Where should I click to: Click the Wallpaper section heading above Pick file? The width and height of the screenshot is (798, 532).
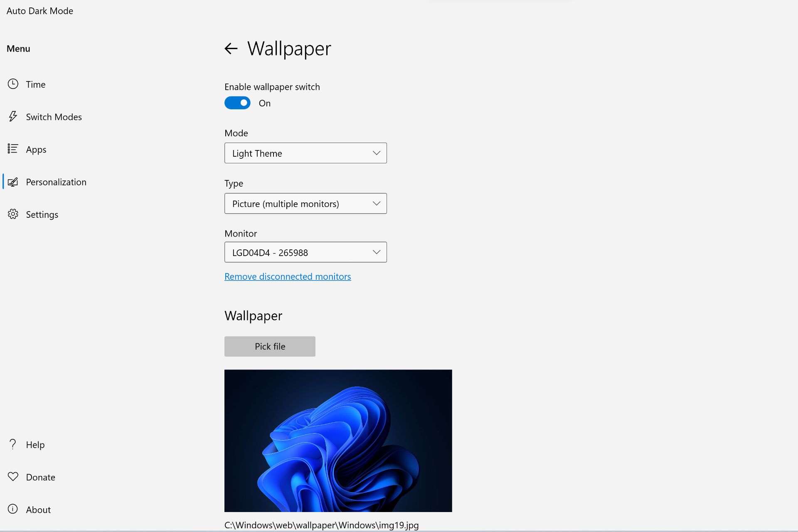tap(253, 316)
